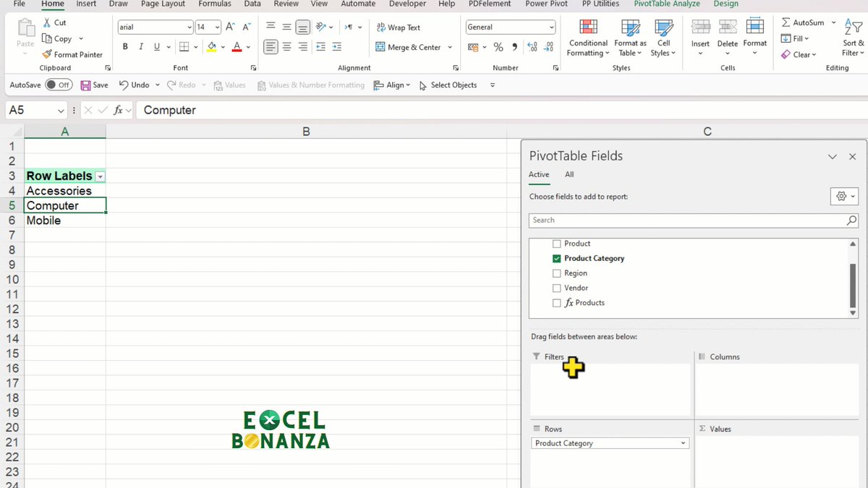Activate the Format Painter brush

[x=47, y=54]
